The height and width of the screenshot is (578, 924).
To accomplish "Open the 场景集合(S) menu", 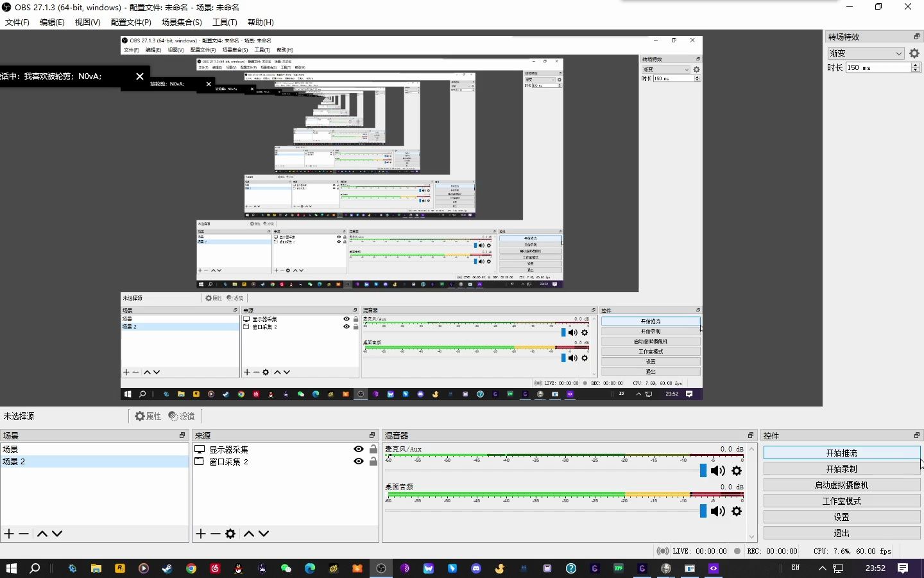I will tap(182, 22).
